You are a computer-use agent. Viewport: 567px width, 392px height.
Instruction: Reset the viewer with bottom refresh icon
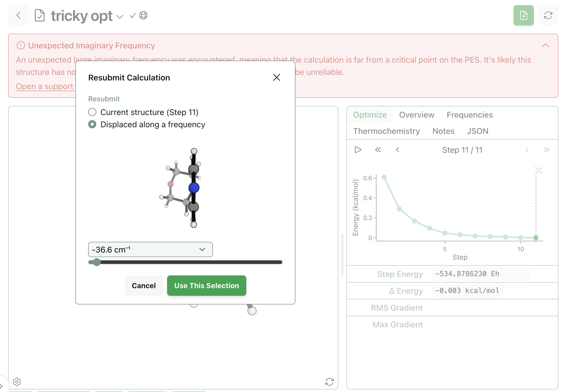point(329,382)
